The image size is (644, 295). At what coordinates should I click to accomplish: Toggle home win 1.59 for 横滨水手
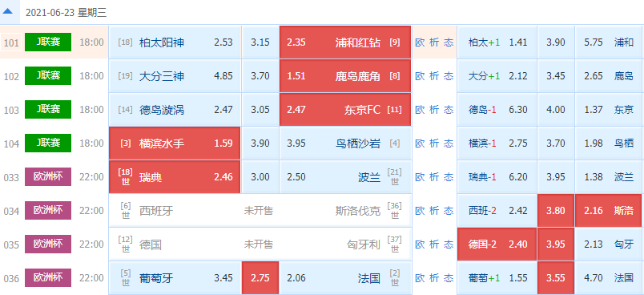click(x=175, y=143)
